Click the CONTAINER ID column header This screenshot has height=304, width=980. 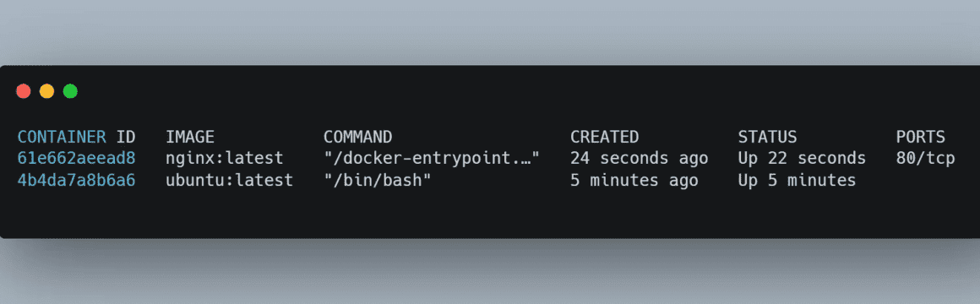coord(76,137)
